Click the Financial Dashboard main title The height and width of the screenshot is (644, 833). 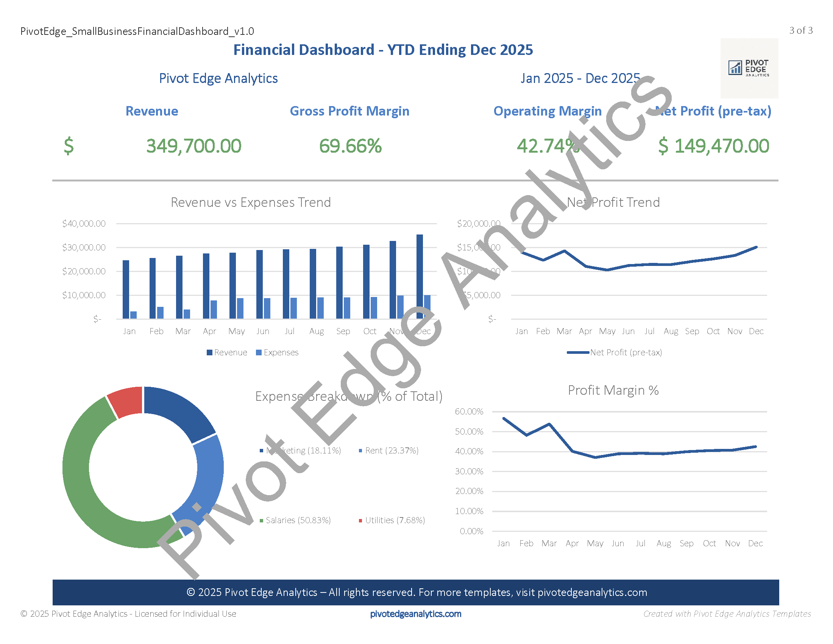pyautogui.click(x=383, y=50)
